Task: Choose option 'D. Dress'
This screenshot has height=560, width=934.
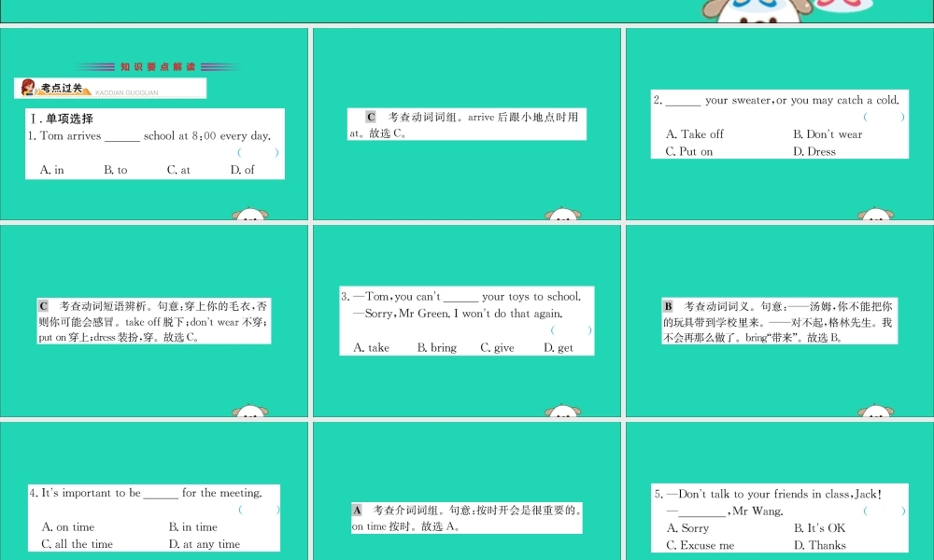Action: click(x=814, y=152)
